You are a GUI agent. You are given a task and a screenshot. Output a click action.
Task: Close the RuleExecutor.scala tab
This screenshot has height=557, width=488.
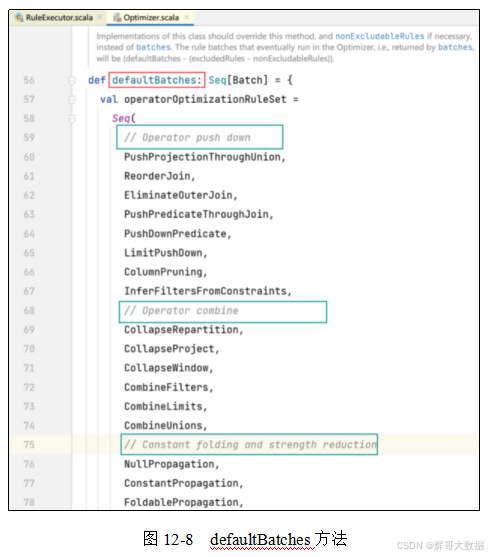[100, 17]
